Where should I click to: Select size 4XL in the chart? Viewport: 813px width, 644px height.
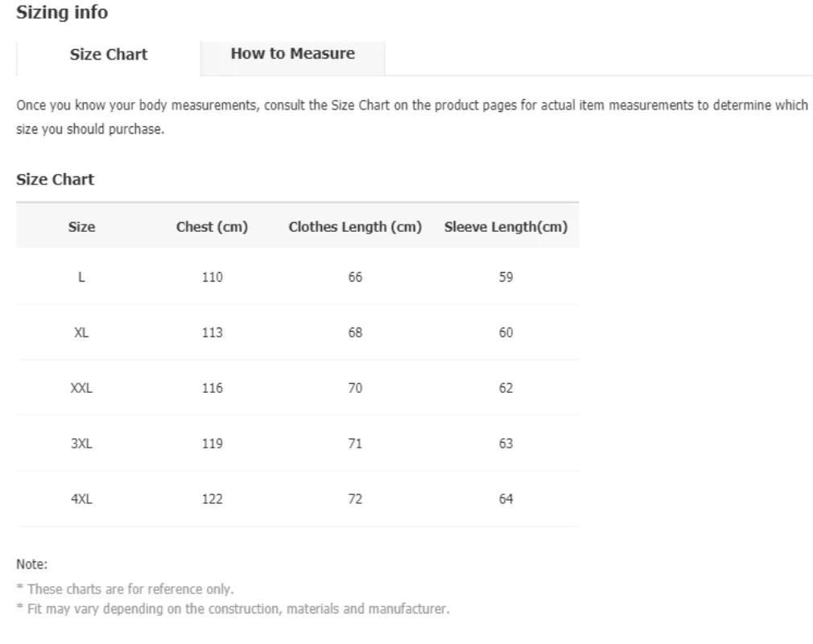click(x=81, y=498)
